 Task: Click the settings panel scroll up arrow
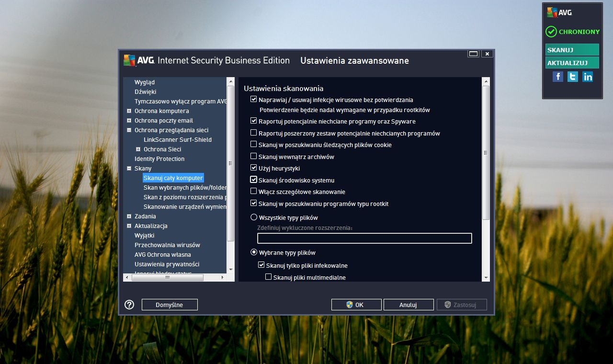(x=486, y=81)
